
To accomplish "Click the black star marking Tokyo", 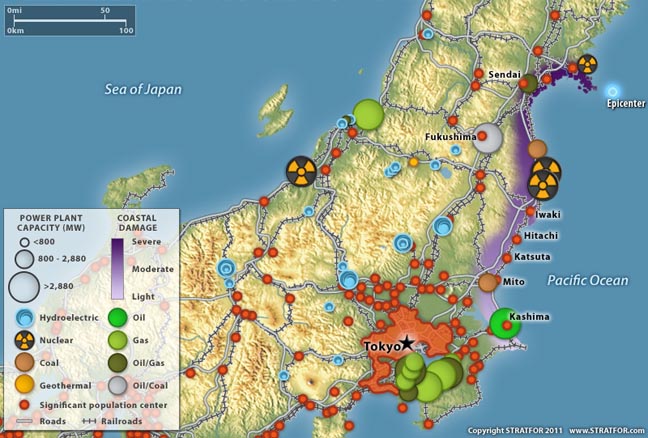I will coord(407,342).
